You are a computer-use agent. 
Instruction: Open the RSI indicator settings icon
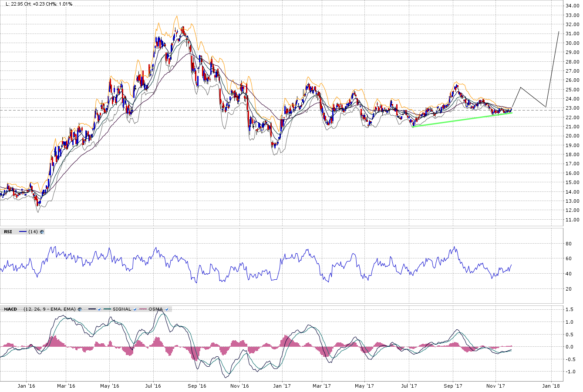(42, 232)
